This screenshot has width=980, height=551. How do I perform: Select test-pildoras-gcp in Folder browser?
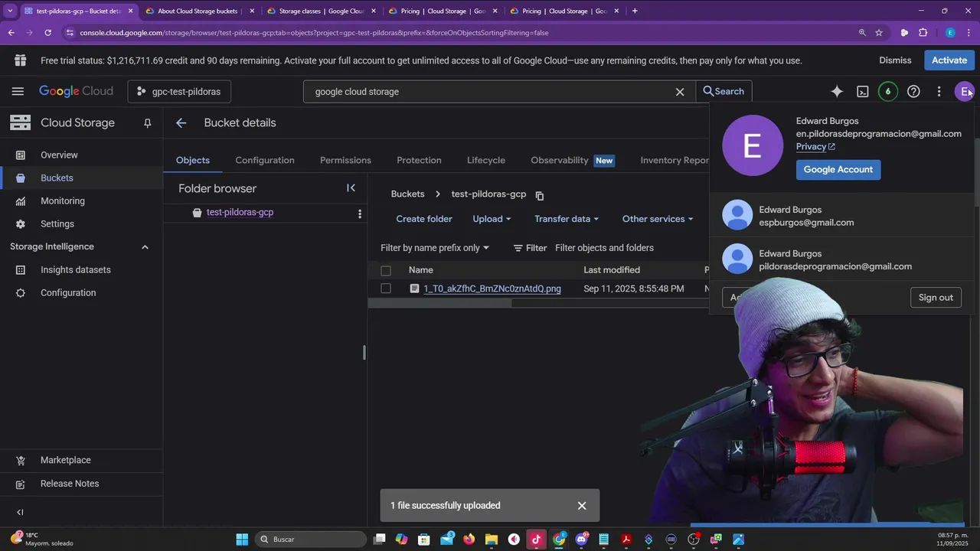[x=240, y=213]
